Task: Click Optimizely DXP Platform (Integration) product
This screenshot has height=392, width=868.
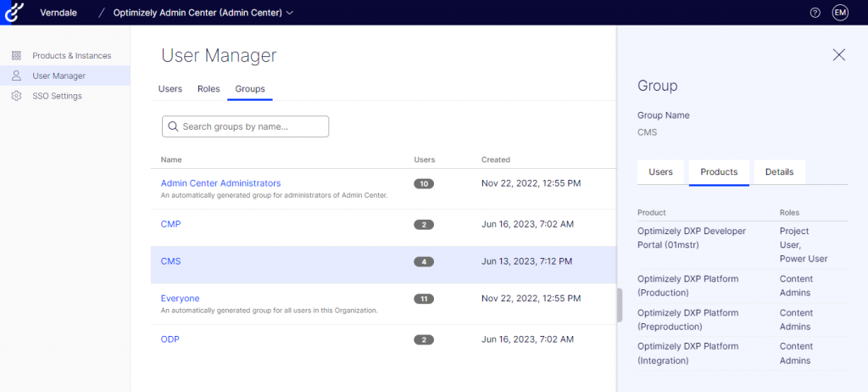Action: tap(688, 353)
